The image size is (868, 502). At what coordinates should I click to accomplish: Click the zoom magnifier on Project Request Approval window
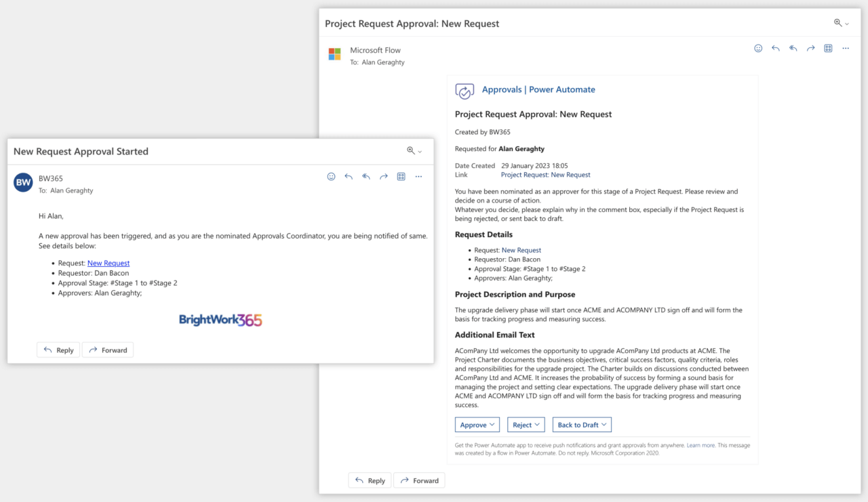click(x=837, y=22)
